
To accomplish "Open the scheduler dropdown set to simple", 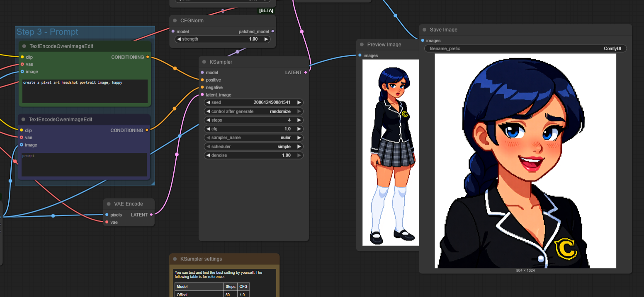I will (x=254, y=147).
